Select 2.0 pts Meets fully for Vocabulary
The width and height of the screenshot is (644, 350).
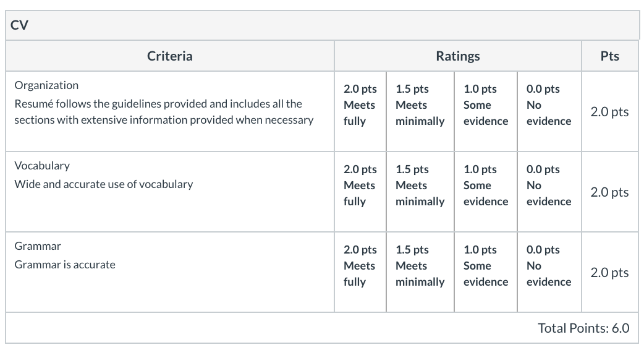[x=360, y=192]
